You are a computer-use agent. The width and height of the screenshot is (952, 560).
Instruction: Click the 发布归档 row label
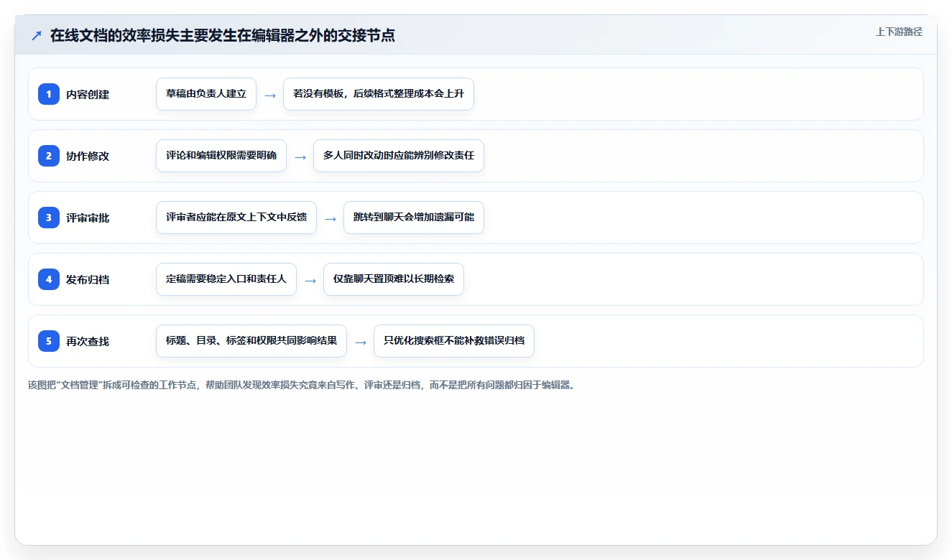point(88,279)
